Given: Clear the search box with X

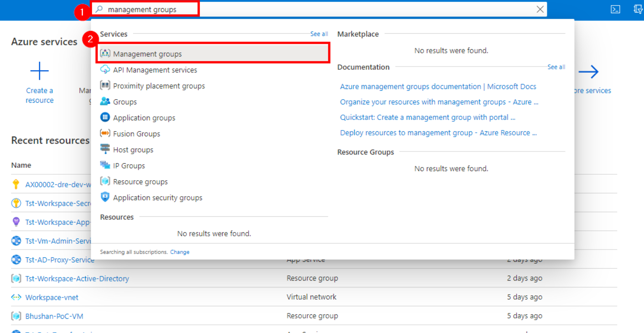Looking at the screenshot, I should click(540, 9).
